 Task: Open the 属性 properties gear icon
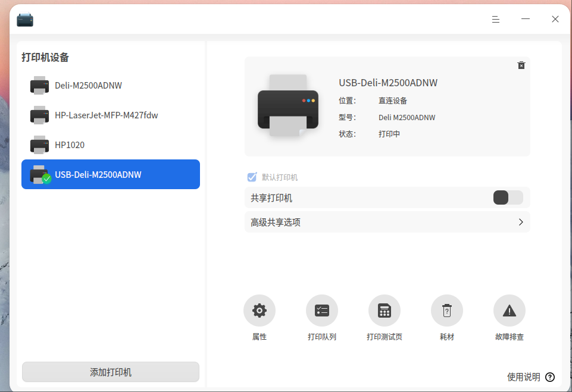[x=260, y=311]
